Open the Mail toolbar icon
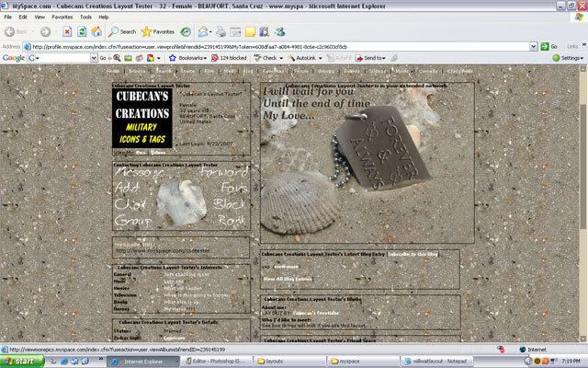 coord(203,32)
